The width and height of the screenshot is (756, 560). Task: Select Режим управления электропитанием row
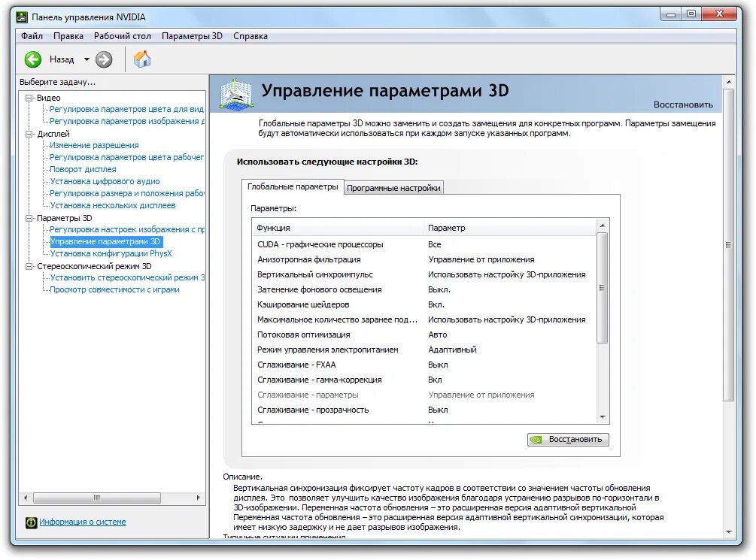pyautogui.click(x=424, y=350)
